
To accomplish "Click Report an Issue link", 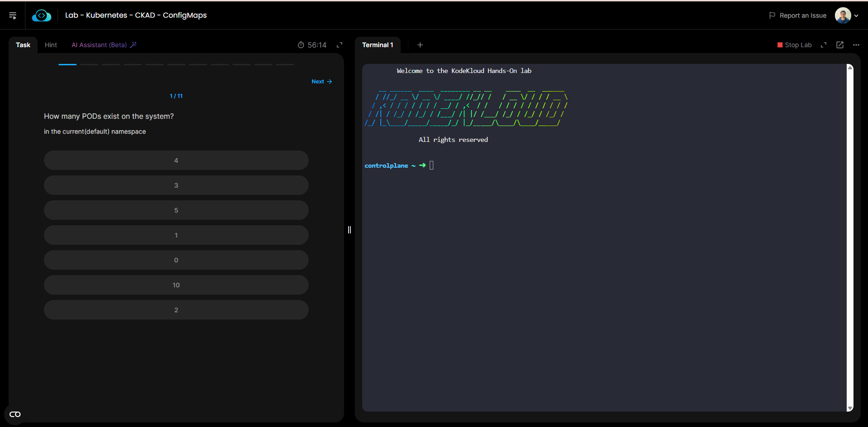I will (798, 15).
